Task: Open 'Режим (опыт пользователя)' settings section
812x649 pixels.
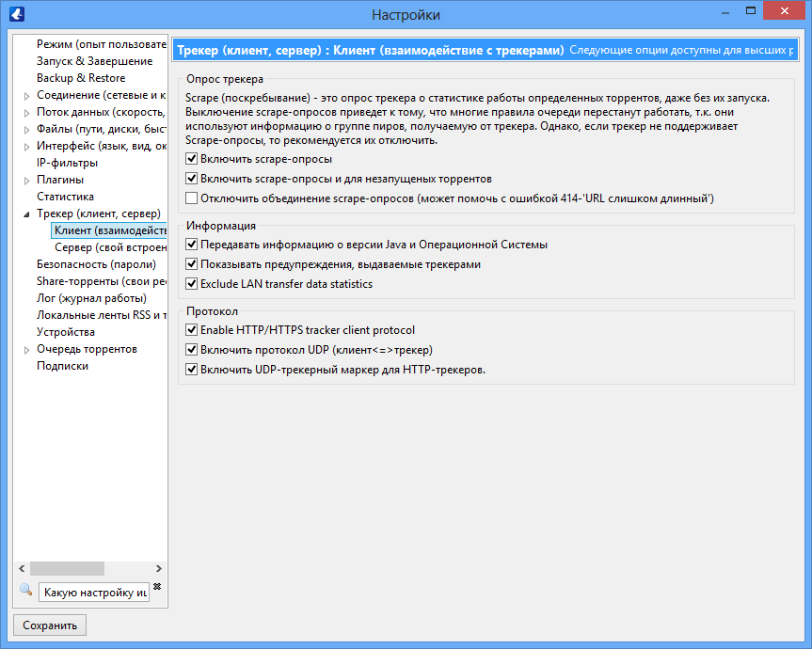Action: 102,44
